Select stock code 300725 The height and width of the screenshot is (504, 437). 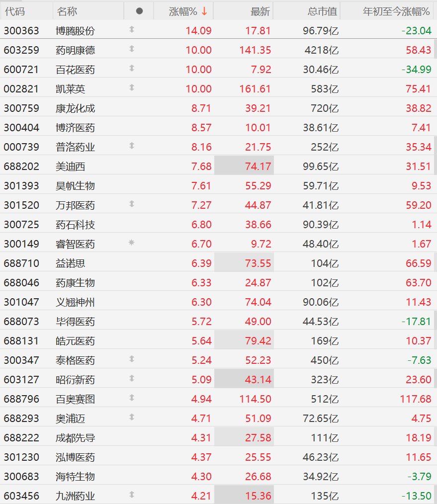pyautogui.click(x=21, y=224)
